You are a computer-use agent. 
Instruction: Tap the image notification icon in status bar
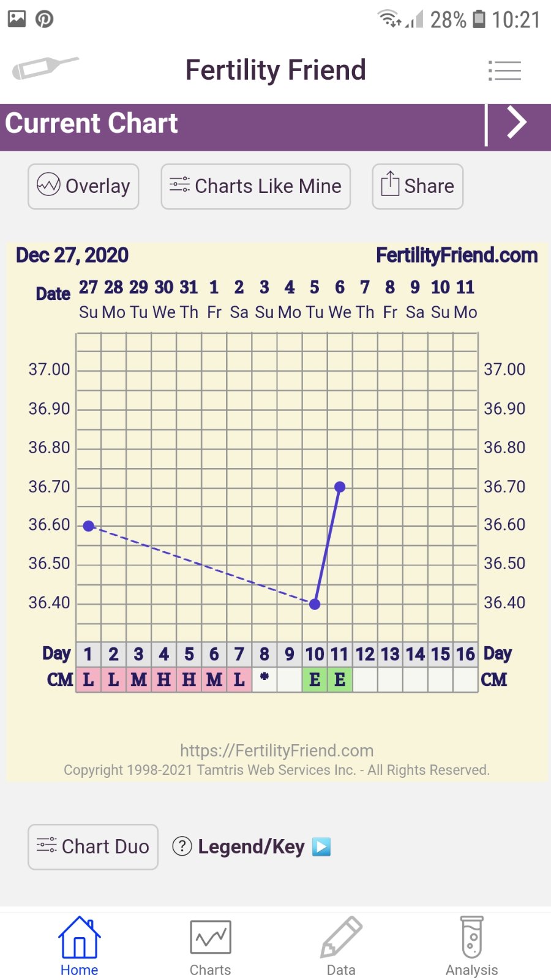pos(17,19)
